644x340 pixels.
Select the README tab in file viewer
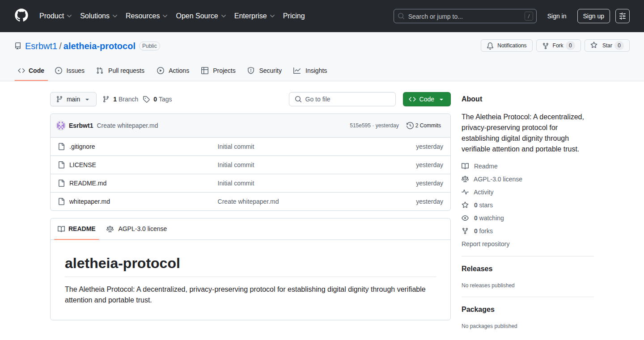pyautogui.click(x=76, y=229)
